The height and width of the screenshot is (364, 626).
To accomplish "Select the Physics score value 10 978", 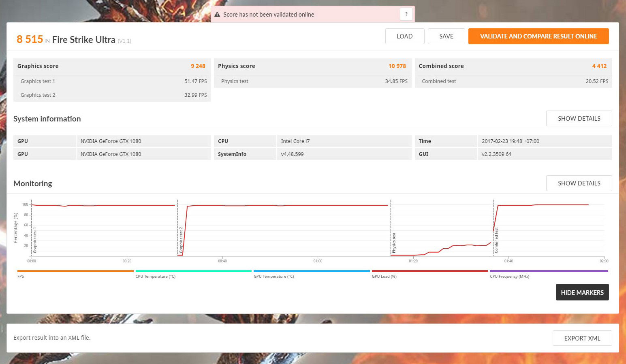I will [x=397, y=66].
